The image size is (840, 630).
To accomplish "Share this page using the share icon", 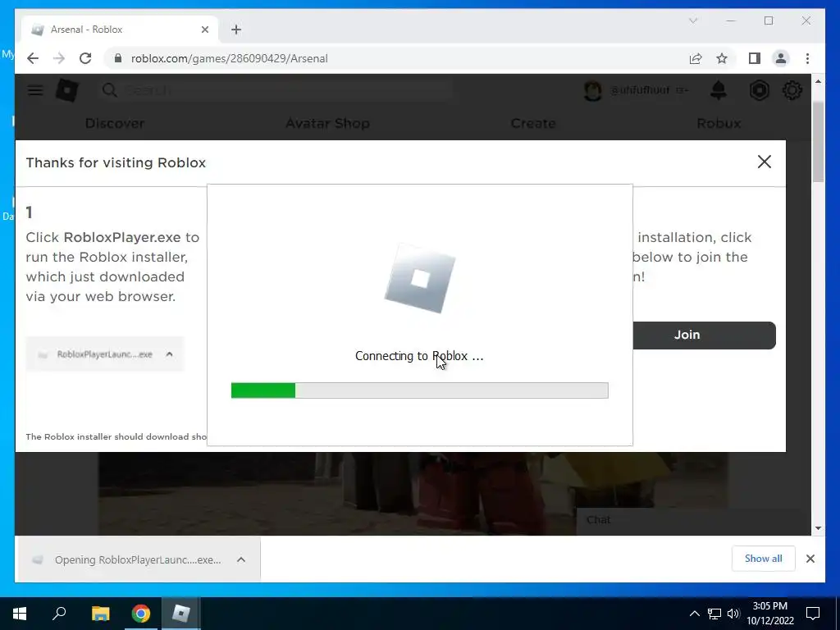I will pos(696,58).
